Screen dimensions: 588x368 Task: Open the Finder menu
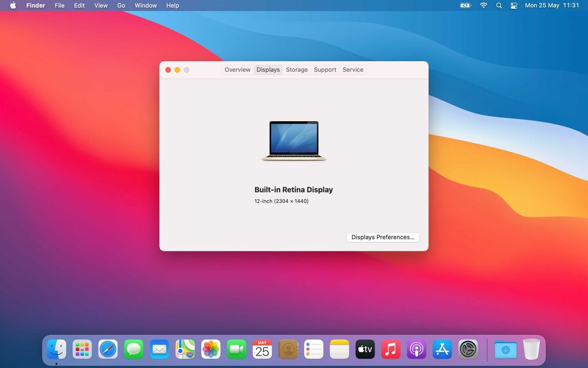tap(36, 5)
